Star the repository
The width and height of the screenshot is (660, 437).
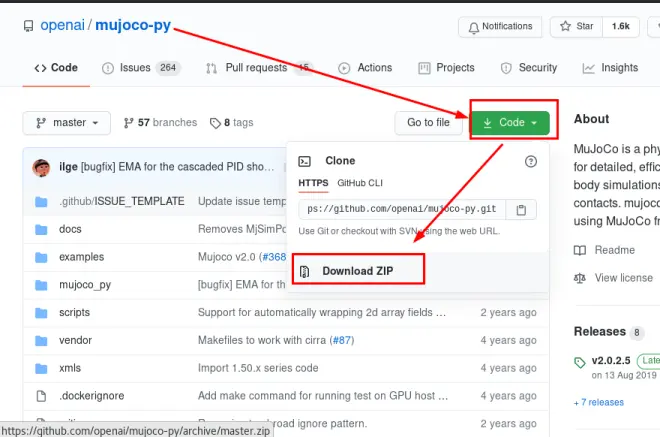pos(577,27)
